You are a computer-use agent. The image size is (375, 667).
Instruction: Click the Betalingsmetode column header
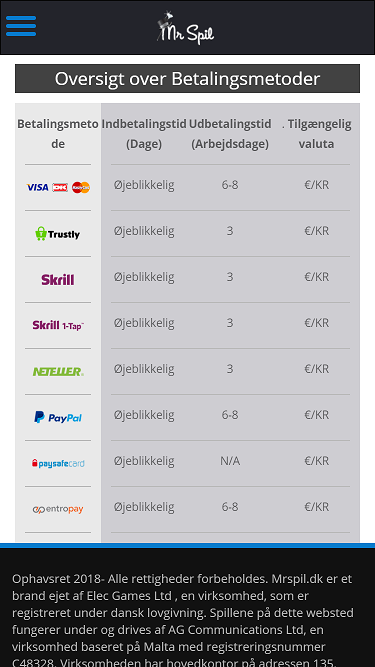tap(58, 134)
